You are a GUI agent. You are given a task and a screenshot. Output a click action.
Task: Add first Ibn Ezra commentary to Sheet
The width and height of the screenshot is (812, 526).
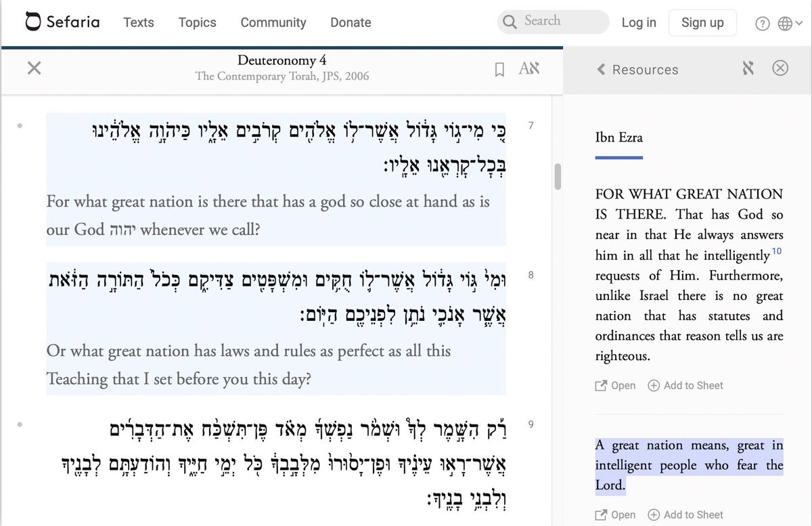(x=685, y=385)
